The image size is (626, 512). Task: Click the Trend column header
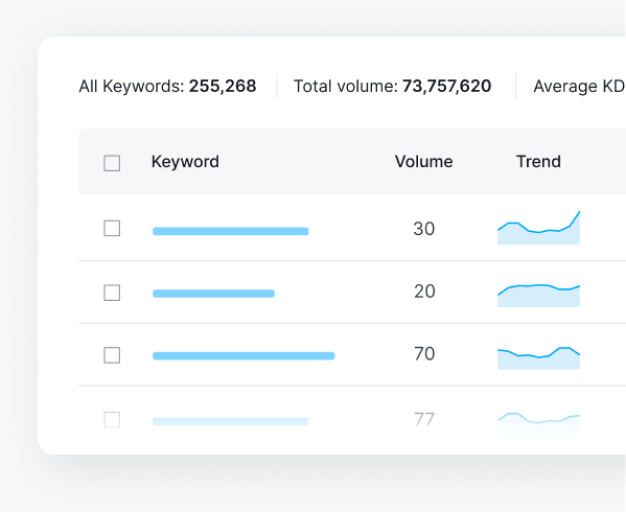539,162
